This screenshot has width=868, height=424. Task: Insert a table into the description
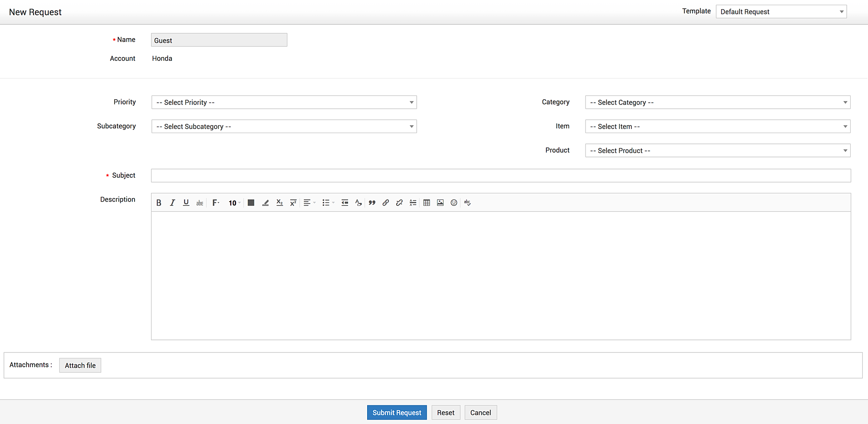click(427, 203)
